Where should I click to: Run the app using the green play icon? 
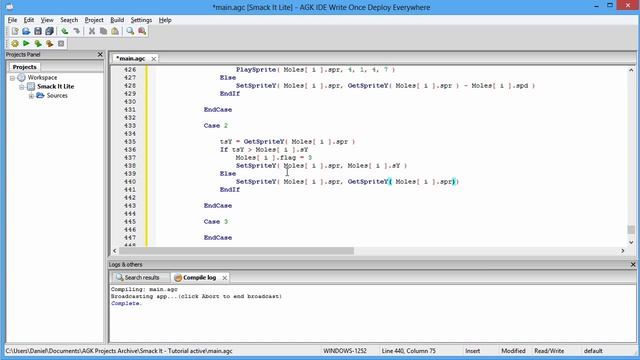click(26, 43)
